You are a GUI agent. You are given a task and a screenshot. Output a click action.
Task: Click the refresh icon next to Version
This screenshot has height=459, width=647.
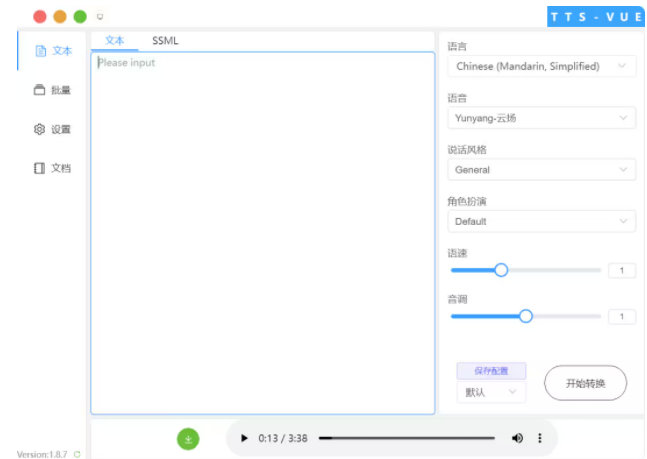click(x=77, y=454)
